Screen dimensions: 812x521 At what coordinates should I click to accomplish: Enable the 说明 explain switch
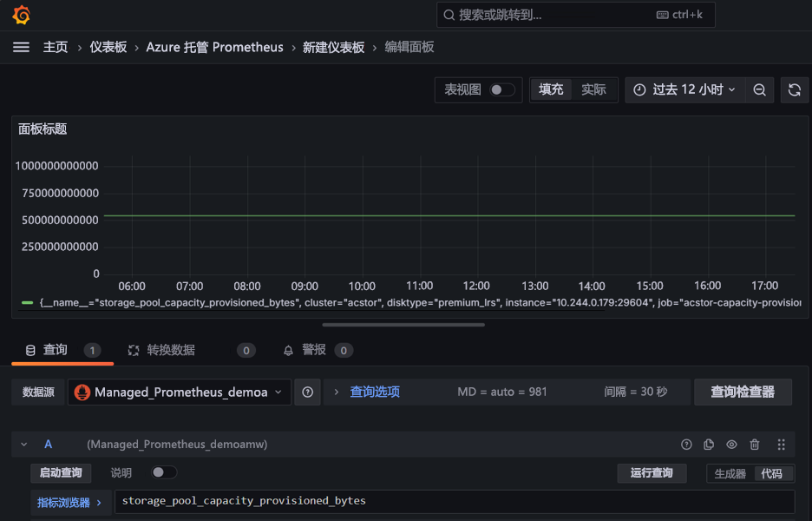click(163, 472)
